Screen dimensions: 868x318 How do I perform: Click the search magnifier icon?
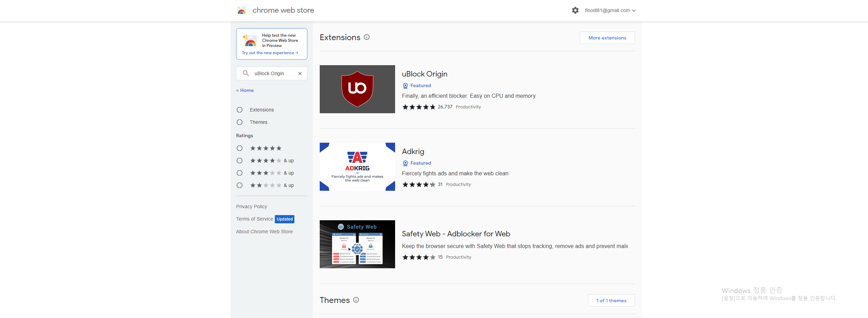(x=246, y=73)
